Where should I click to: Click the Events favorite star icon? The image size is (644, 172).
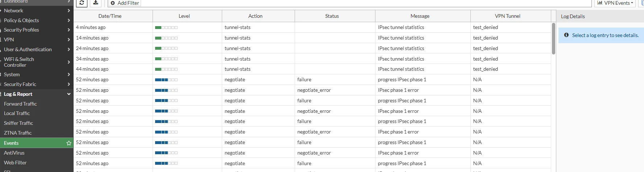click(69, 143)
